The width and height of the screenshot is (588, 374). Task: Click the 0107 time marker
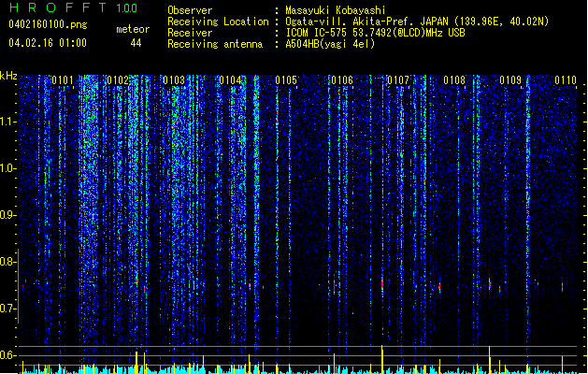click(x=398, y=80)
